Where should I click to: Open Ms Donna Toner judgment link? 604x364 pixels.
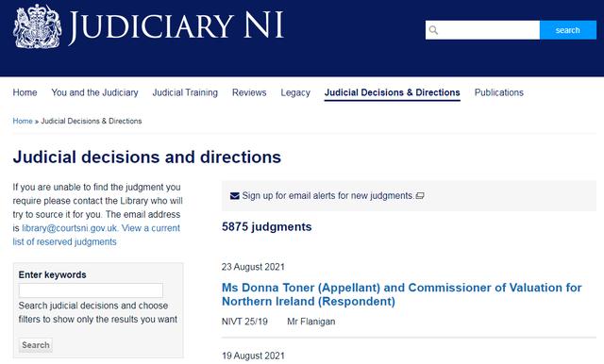[402, 294]
